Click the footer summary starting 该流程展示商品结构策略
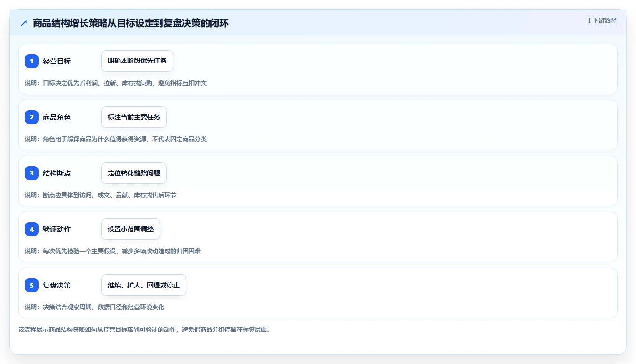636x364 pixels. (144, 329)
